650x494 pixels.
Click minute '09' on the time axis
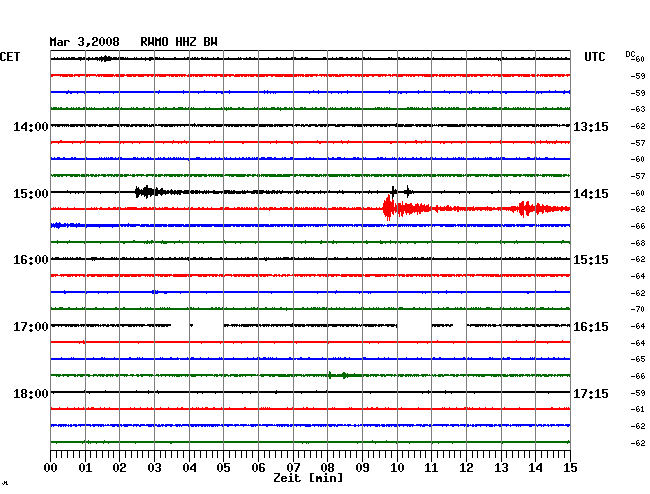[362, 468]
